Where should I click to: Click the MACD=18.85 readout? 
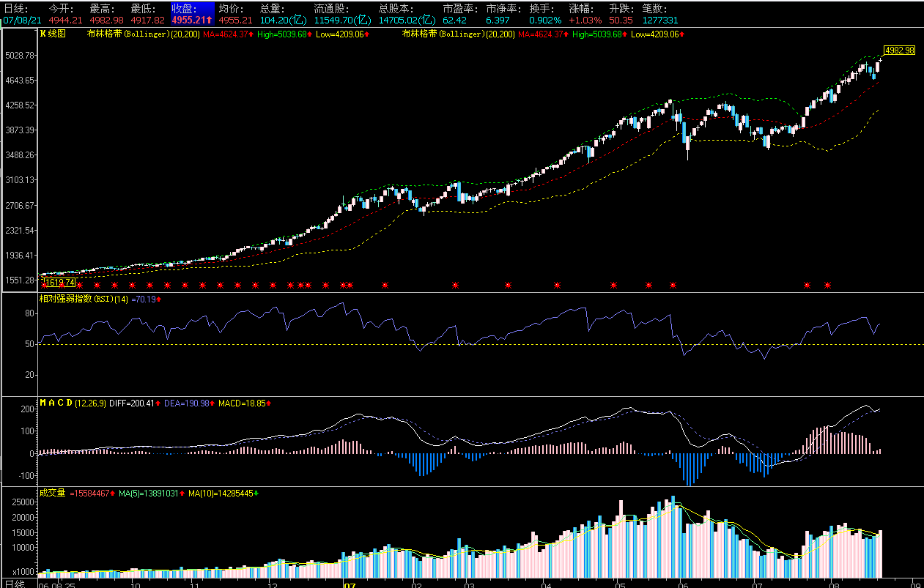tap(245, 403)
